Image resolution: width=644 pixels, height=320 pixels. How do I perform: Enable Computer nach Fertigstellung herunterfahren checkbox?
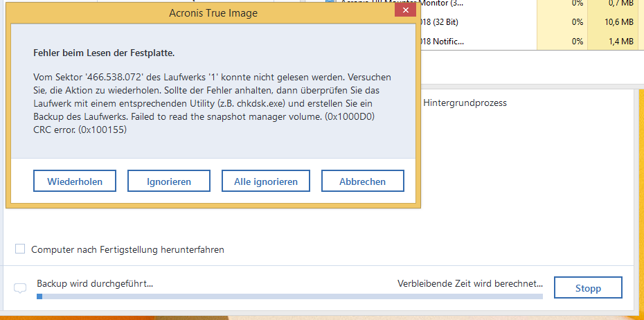point(20,249)
